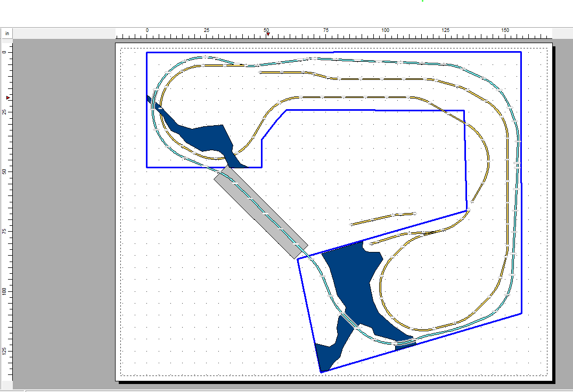Select the gray diagonal bridge rectangle
Image resolution: width=573 pixels, height=392 pixels.
coord(261,212)
